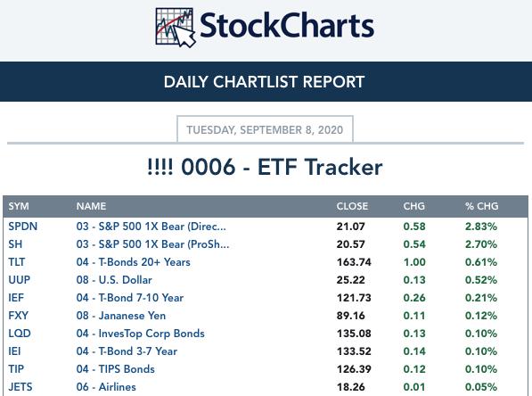532x396 pixels.
Task: Click the IEF ticker symbol
Action: (16, 298)
